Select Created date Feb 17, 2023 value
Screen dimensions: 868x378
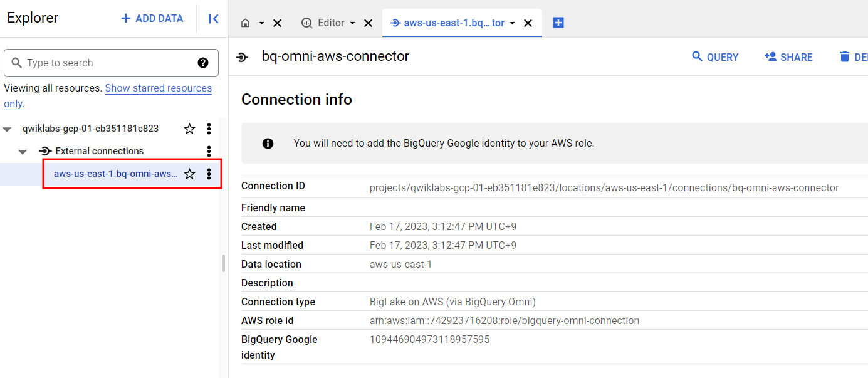(443, 226)
